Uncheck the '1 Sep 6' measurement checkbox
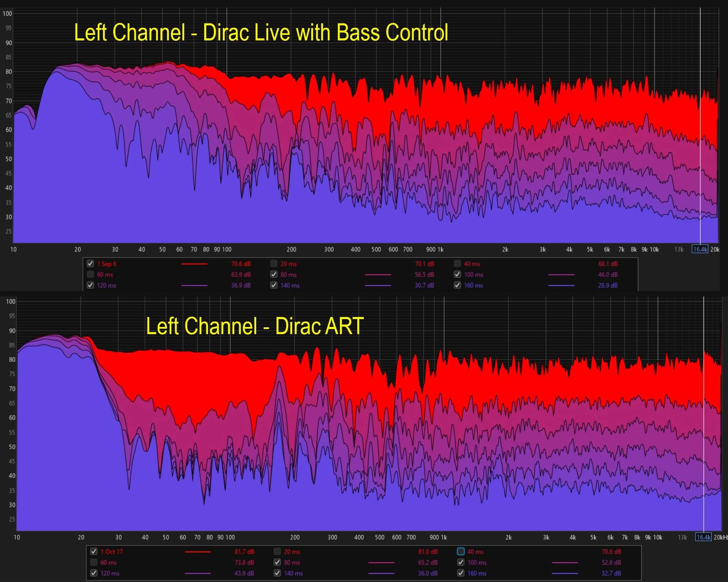Viewport: 728px width, 582px height. click(90, 264)
